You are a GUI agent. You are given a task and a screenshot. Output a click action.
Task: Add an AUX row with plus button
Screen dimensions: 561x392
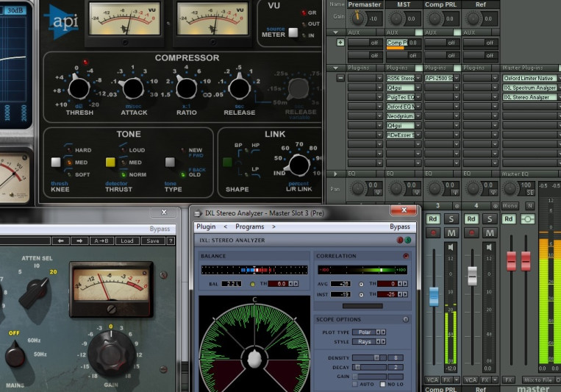340,43
